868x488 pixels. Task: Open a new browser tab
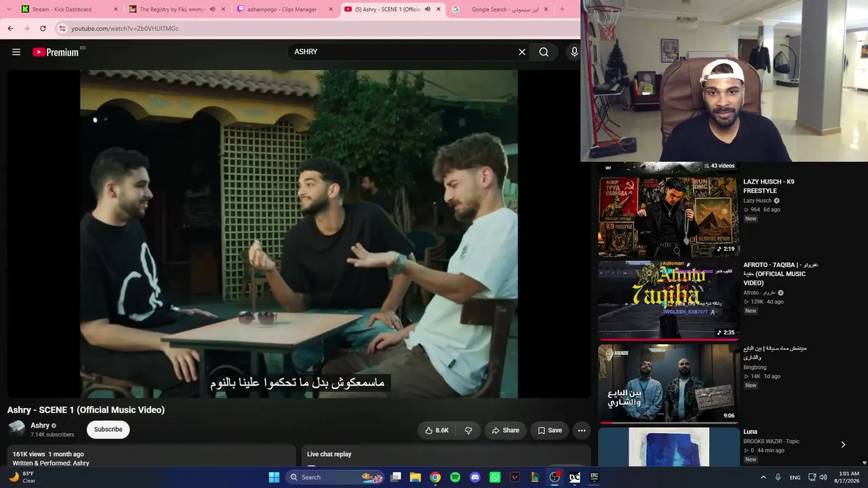point(562,9)
